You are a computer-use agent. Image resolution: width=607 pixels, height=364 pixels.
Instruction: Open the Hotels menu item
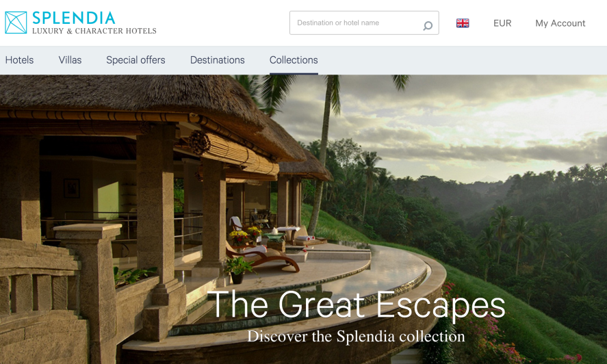(19, 60)
